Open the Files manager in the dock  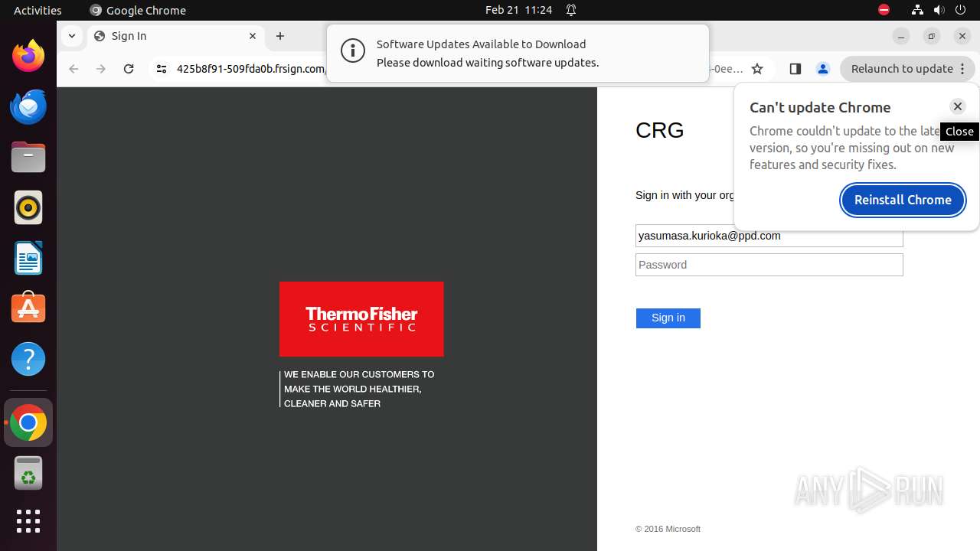point(28,157)
